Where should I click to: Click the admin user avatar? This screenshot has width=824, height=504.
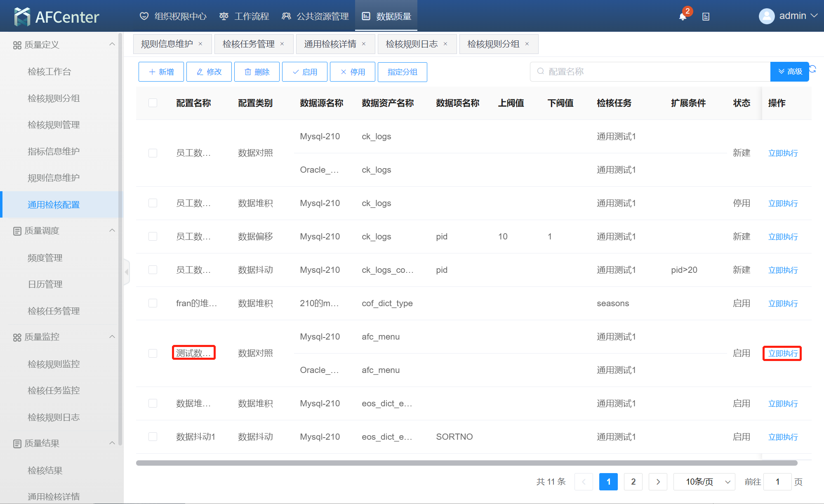[767, 16]
